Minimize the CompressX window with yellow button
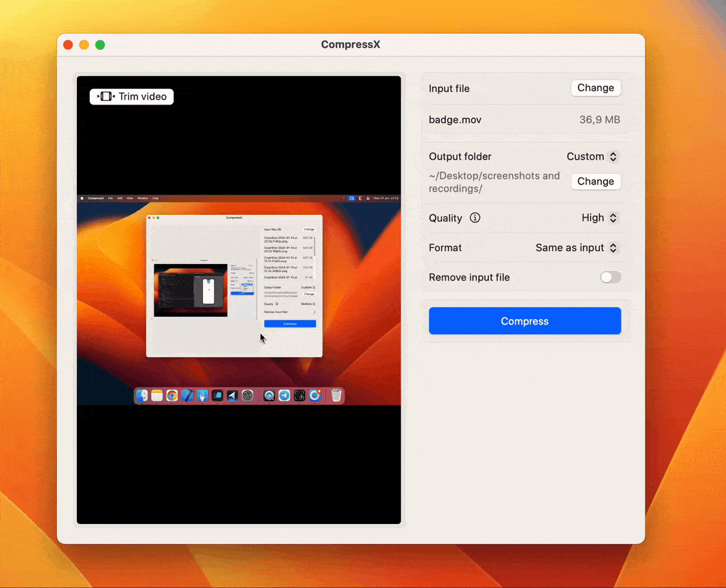The width and height of the screenshot is (726, 588). 84,45
